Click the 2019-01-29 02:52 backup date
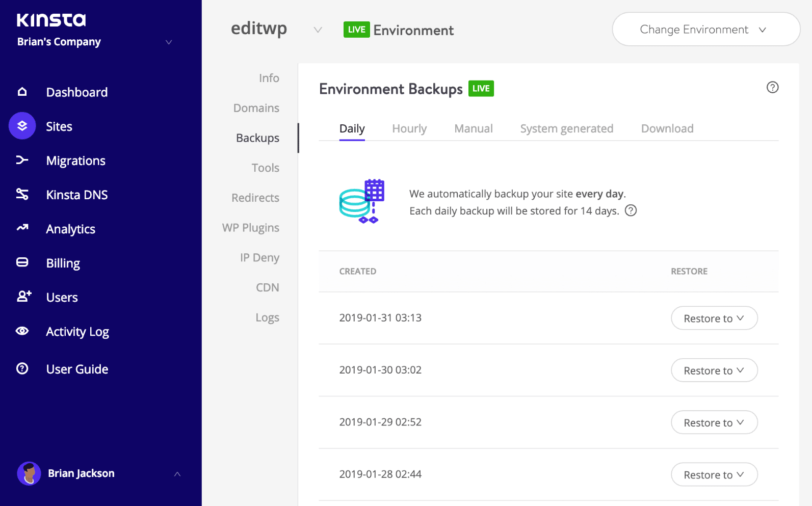Screen dimensions: 812x506 [380, 422]
